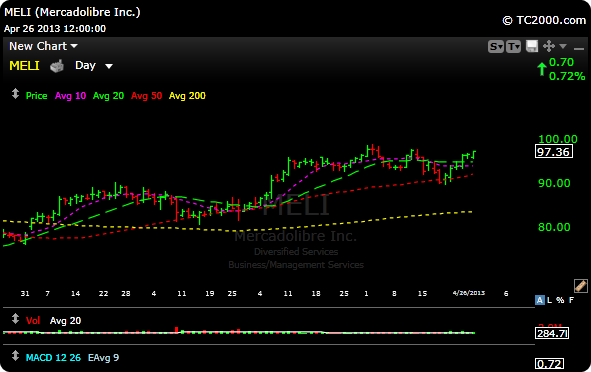The image size is (591, 372).
Task: Click the 284.7 volume value box
Action: pos(552,333)
